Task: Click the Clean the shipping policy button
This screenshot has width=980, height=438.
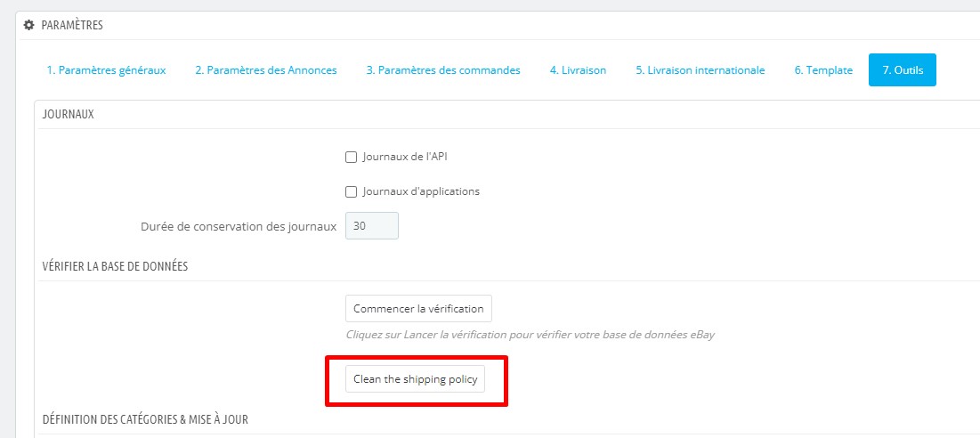Action: (x=415, y=379)
